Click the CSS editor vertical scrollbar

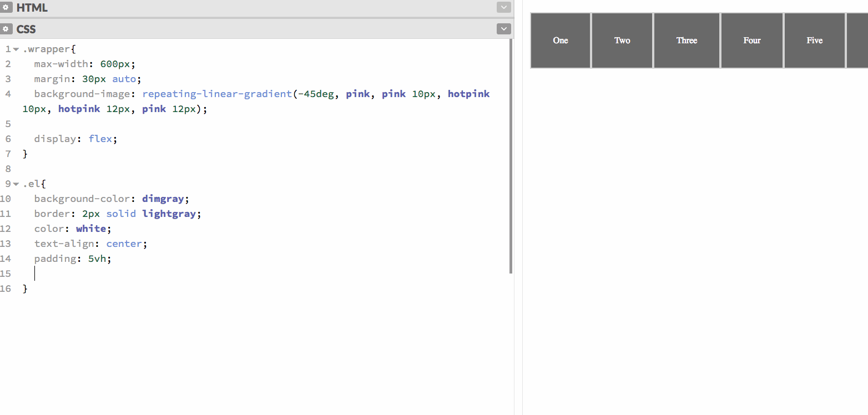pos(511,155)
